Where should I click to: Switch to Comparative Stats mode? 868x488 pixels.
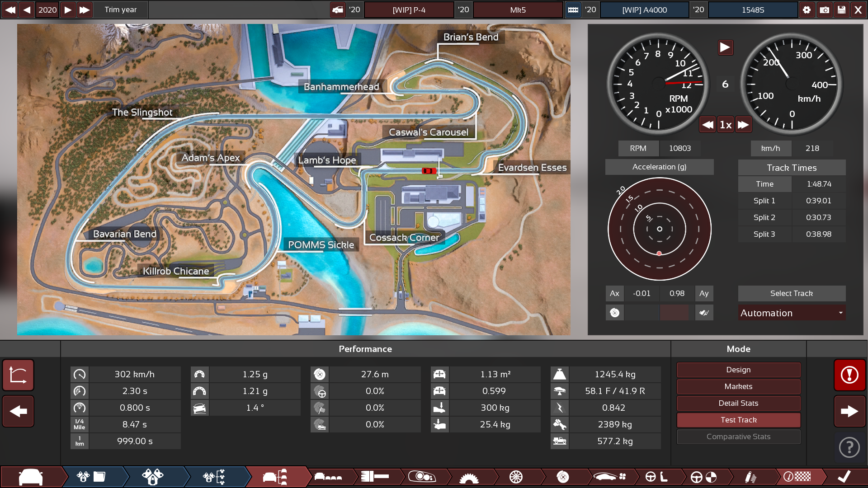tap(738, 436)
